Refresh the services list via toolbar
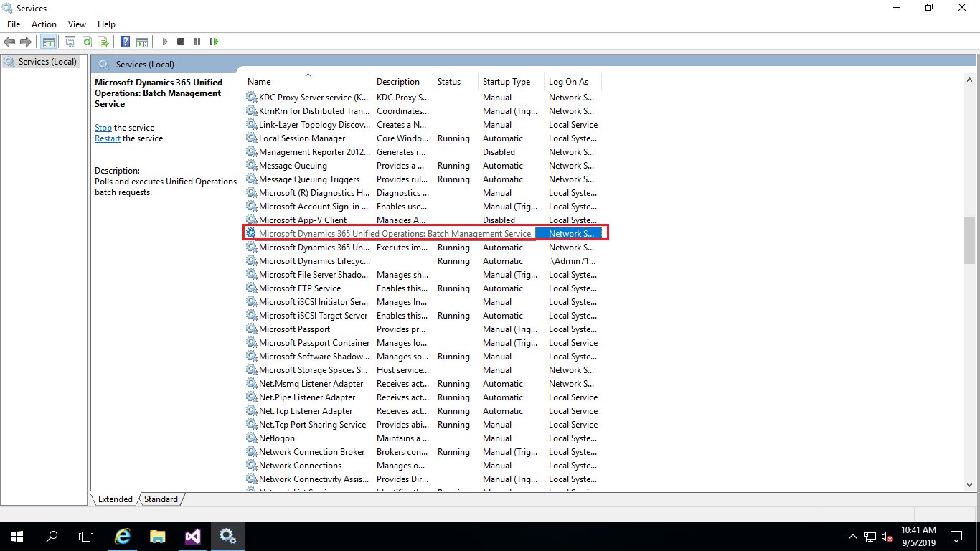Image resolution: width=980 pixels, height=551 pixels. click(87, 42)
